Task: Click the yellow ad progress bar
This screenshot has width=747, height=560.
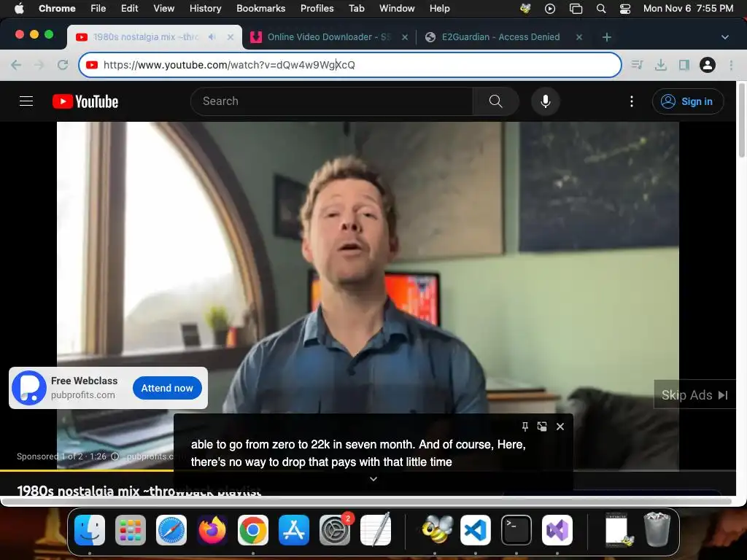Action: (x=87, y=470)
